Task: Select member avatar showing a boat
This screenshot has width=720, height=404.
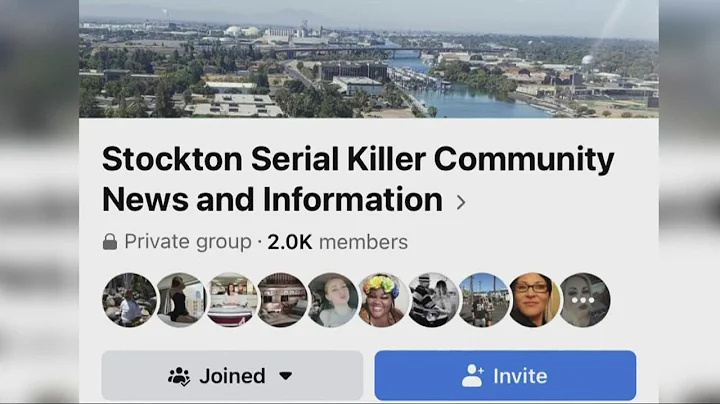Action: point(231,300)
